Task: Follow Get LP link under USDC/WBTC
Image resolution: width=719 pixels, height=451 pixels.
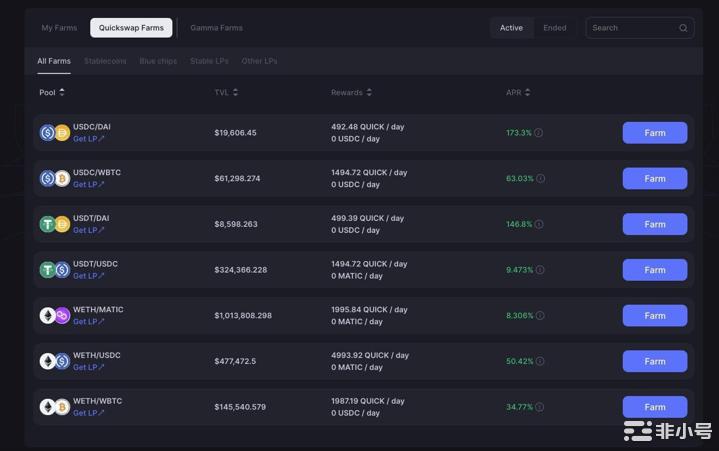Action: pyautogui.click(x=88, y=185)
